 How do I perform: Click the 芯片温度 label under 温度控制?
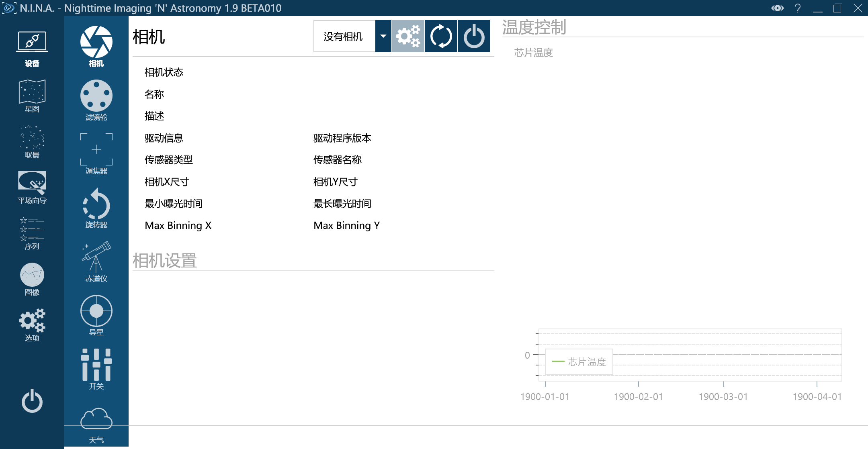pos(534,53)
